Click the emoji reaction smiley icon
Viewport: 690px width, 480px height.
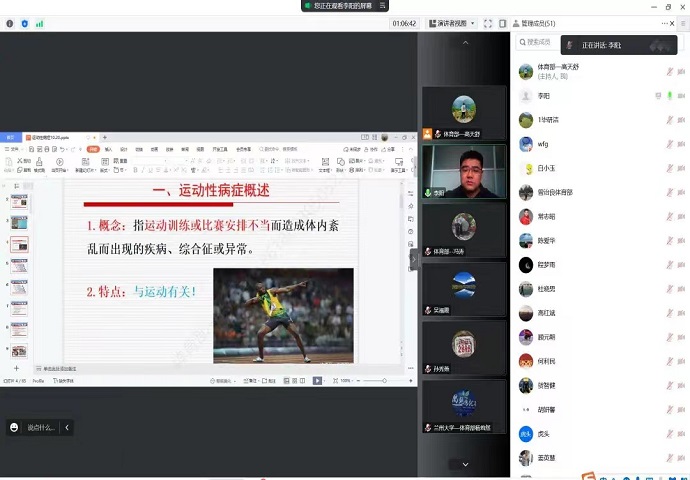point(14,427)
